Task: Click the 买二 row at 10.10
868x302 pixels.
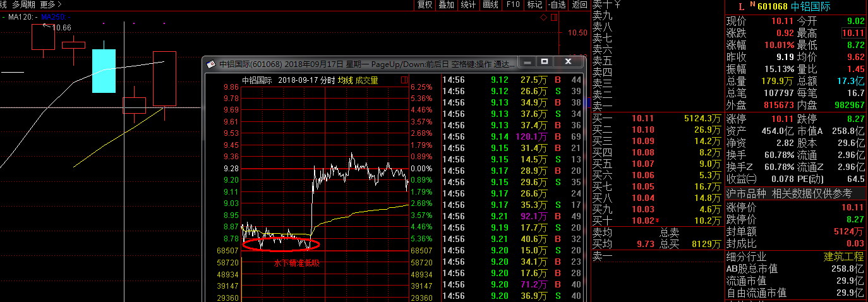Action: point(657,130)
